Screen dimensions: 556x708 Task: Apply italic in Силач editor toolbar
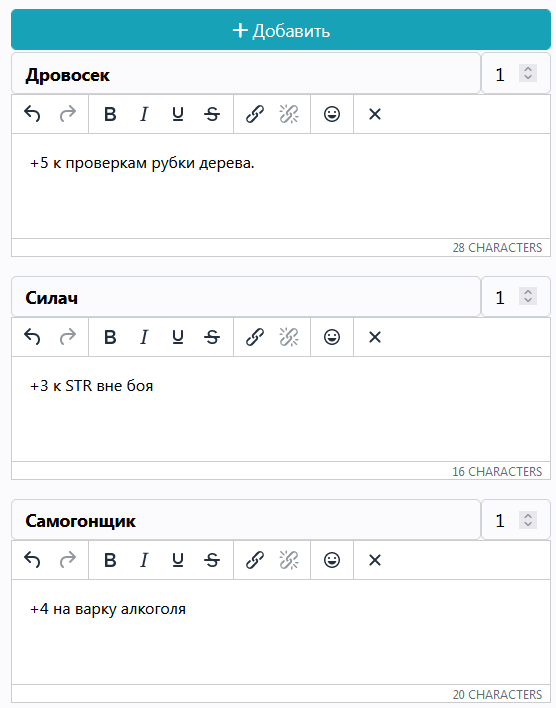click(x=144, y=337)
